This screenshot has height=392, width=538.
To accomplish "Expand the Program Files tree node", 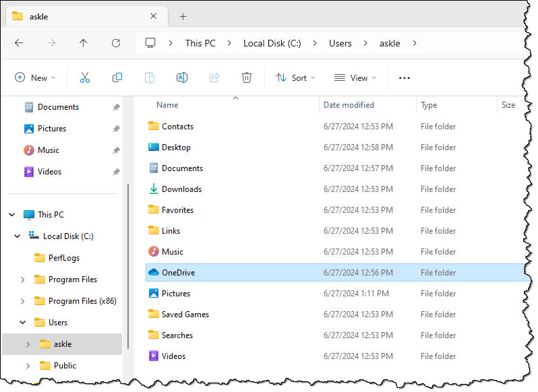I will click(x=23, y=280).
